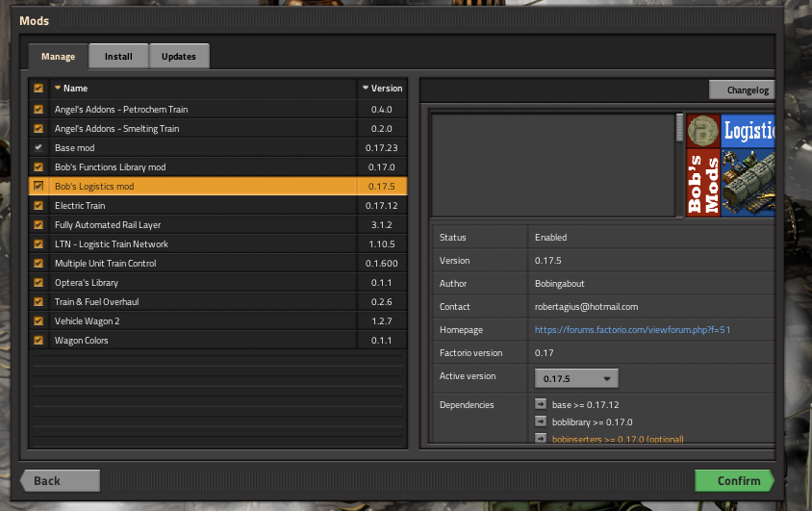The image size is (812, 511).
Task: Toggle Wagon Colors checkbox
Action: click(x=38, y=340)
